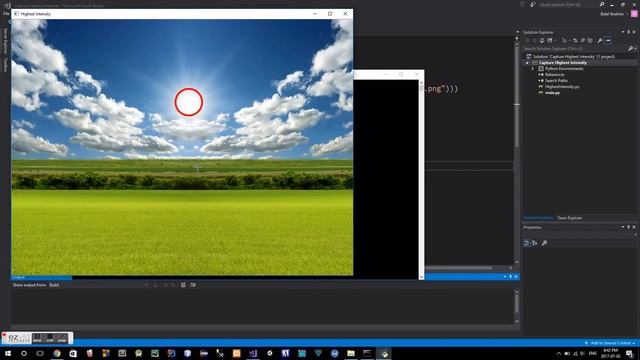Click the Home icon in Solution Explorer toolbar
Screen dimensions: 640x360
(542, 40)
